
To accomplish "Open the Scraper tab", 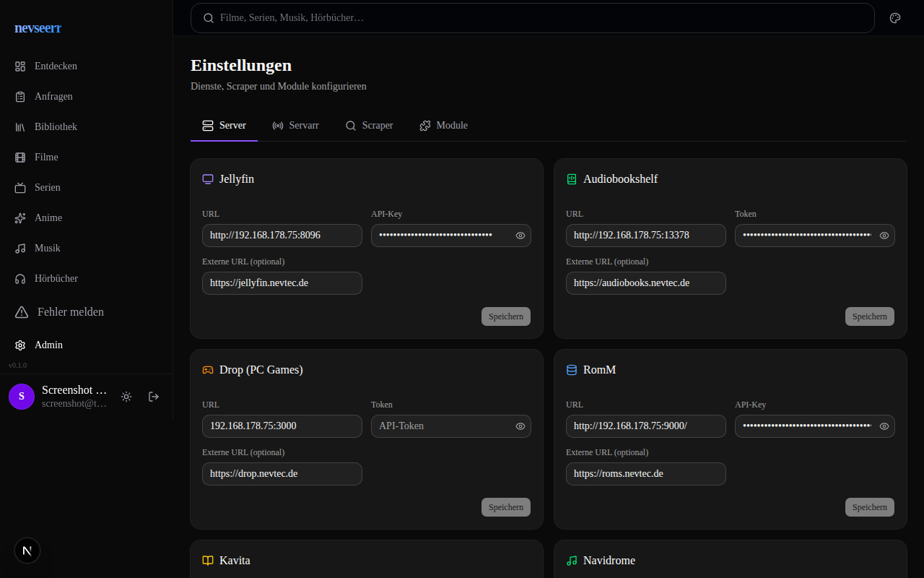I will [369, 126].
